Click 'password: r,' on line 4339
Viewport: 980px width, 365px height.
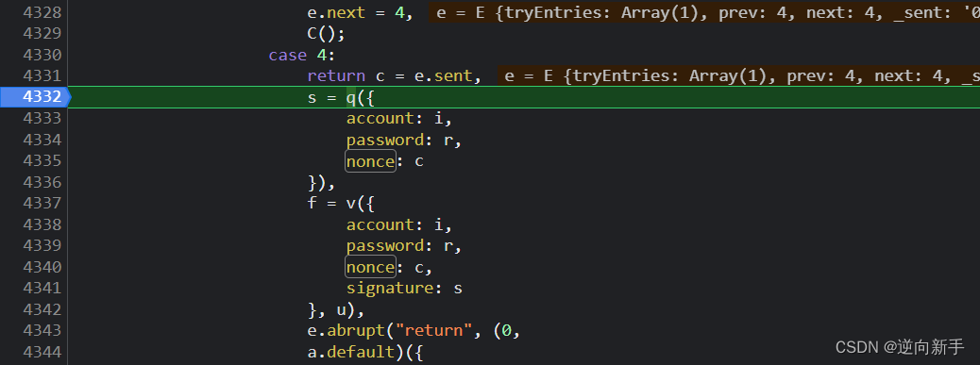[404, 246]
